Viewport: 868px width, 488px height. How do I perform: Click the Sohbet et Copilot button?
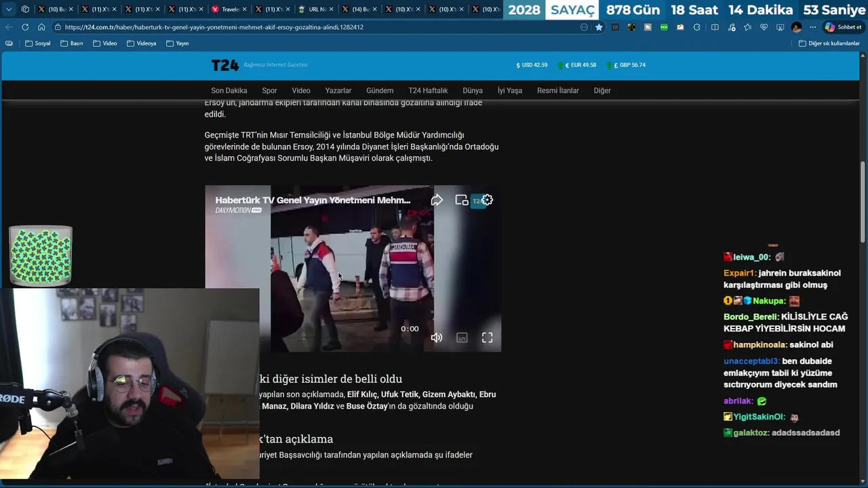tap(843, 27)
